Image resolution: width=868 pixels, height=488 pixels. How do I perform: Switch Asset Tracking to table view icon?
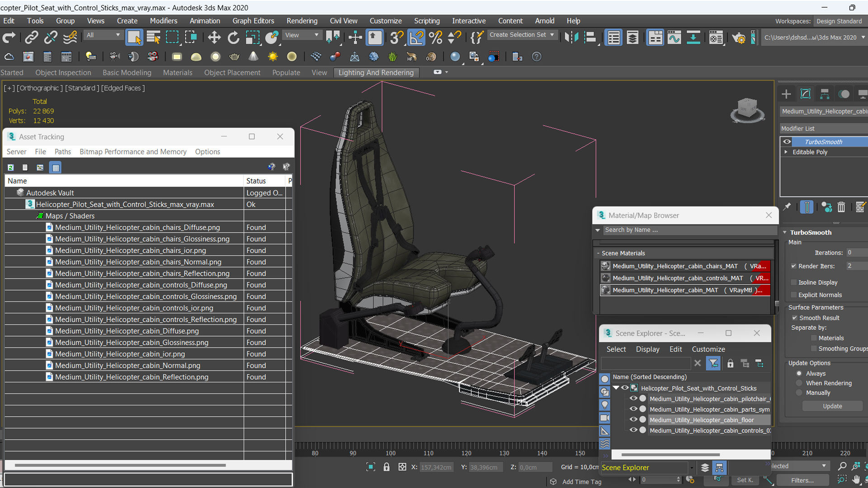pos(56,168)
